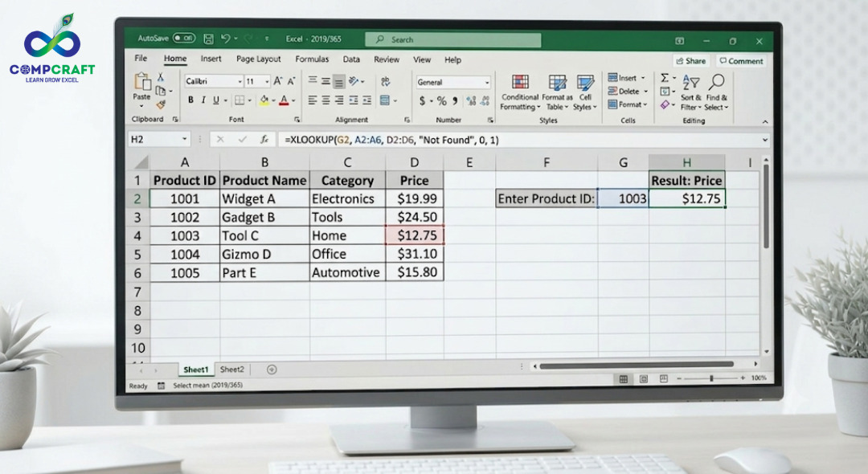The image size is (868, 474).
Task: Apply the yellow fill color
Action: click(x=264, y=100)
